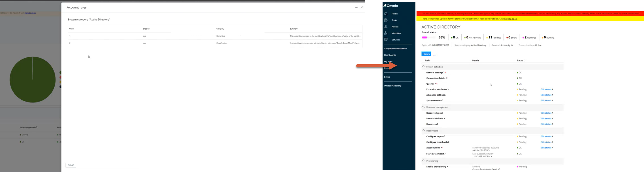Image resolution: width=644 pixels, height=172 pixels.
Task: Open the Classification category link
Action: point(222,43)
